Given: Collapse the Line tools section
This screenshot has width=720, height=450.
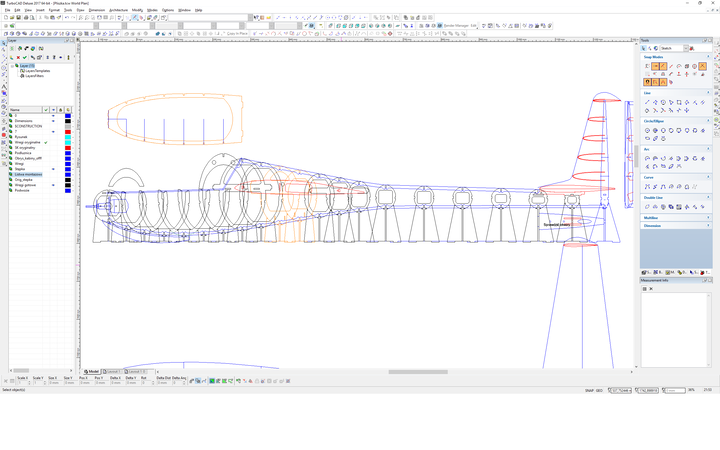Looking at the screenshot, I should tap(708, 93).
